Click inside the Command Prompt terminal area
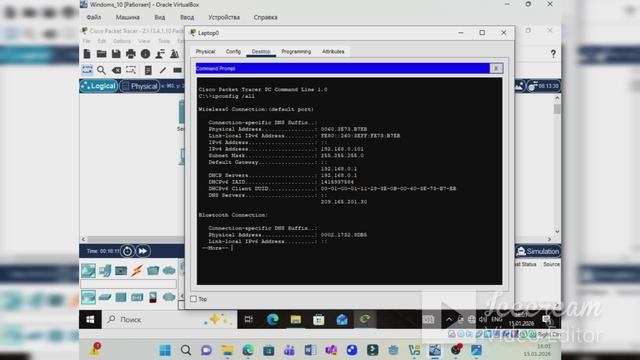Image resolution: width=640 pixels, height=360 pixels. coord(349,181)
